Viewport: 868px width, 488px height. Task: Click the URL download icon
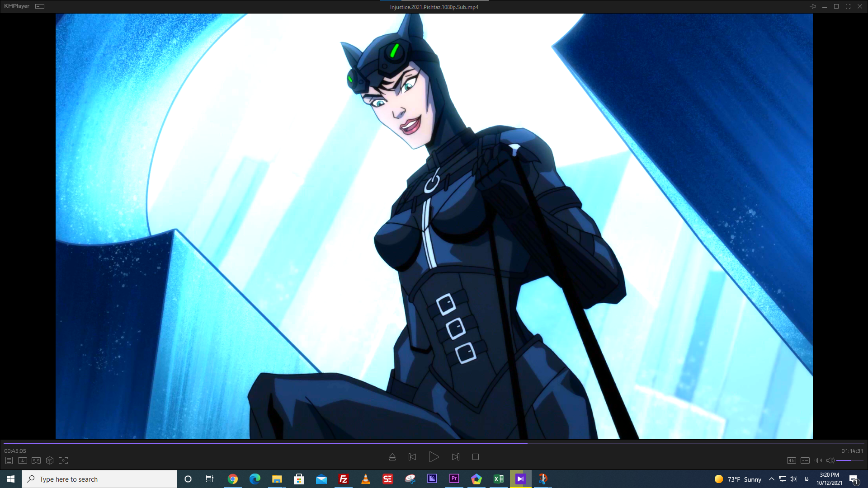coord(23,460)
